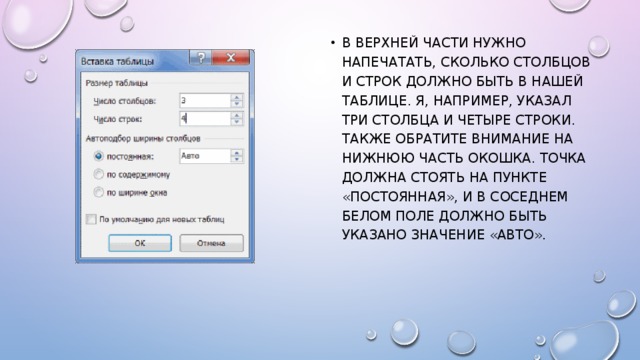Image resolution: width=640 pixels, height=360 pixels.
Task: Click the Отмена button
Action: coord(211,243)
